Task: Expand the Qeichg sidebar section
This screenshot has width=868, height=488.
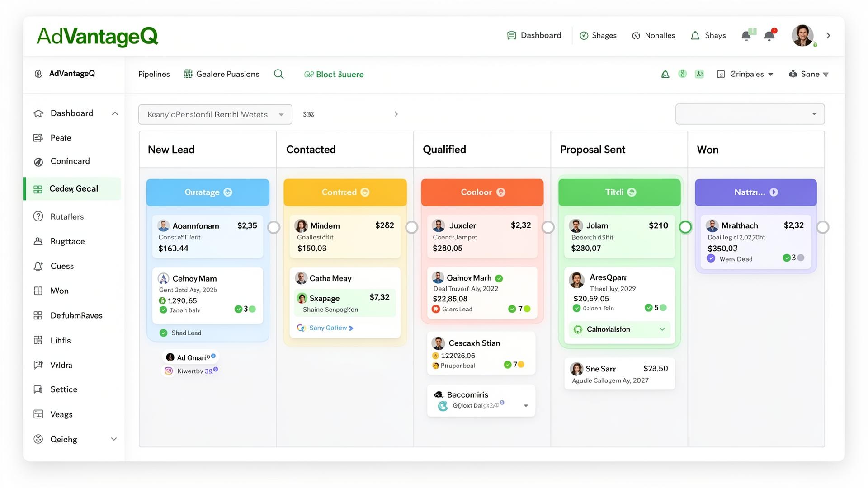Action: coord(114,439)
